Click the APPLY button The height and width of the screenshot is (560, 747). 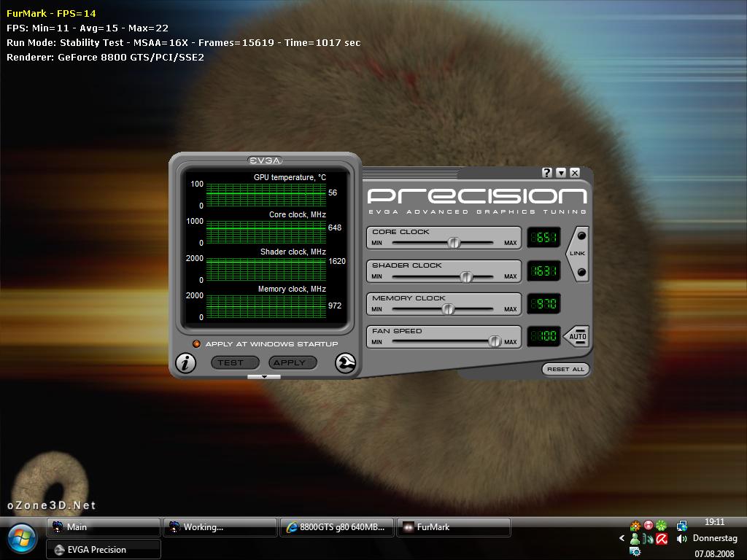click(293, 363)
